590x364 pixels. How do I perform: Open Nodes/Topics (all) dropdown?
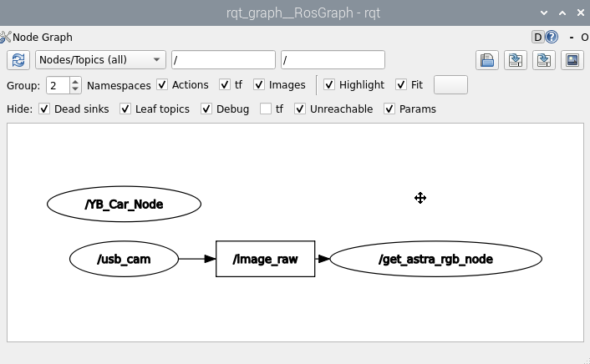[100, 60]
